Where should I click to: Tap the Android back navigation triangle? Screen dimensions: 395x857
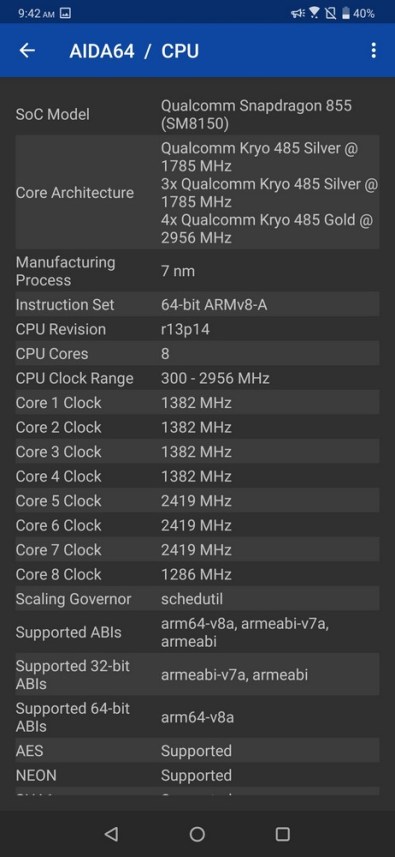(111, 833)
